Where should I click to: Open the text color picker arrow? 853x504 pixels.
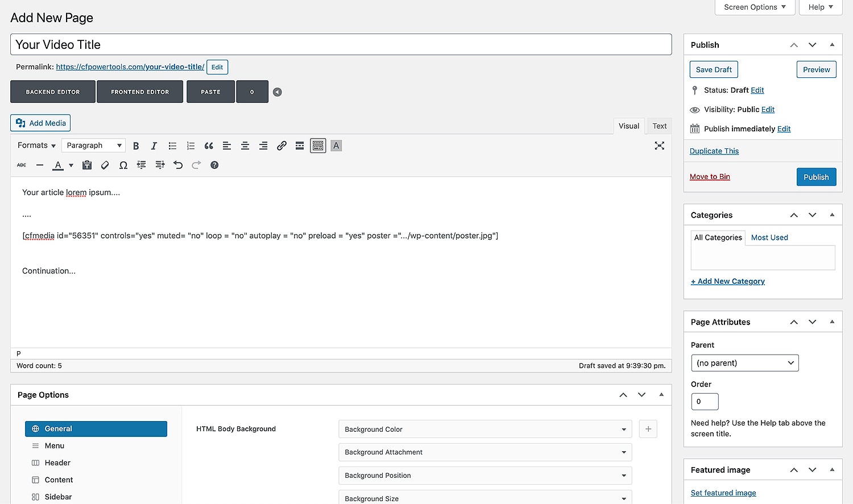tap(71, 165)
